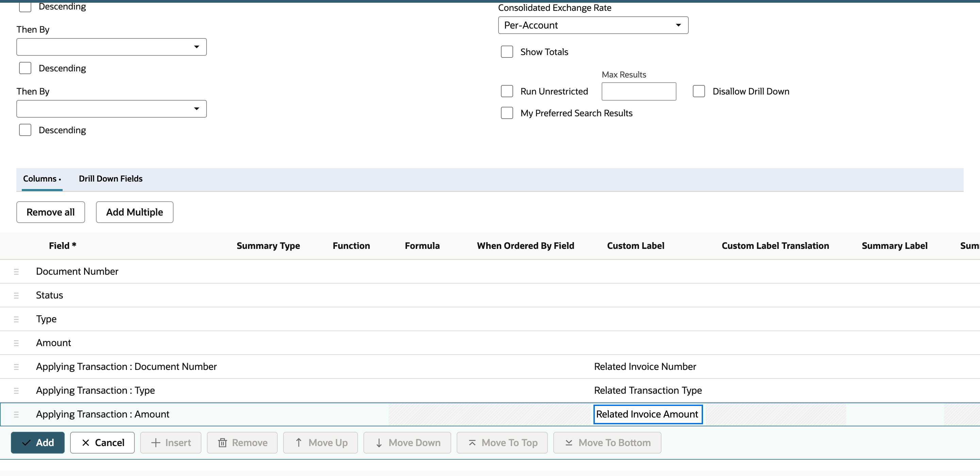Click Summary Type column header

(x=268, y=246)
